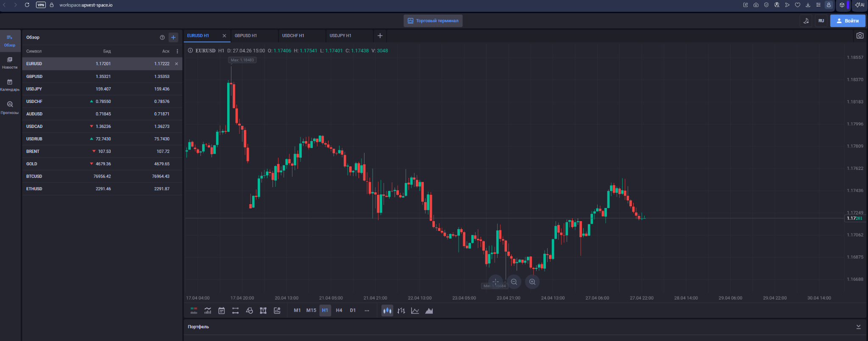Select the text label tool icon
868x341 pixels.
pyautogui.click(x=263, y=311)
